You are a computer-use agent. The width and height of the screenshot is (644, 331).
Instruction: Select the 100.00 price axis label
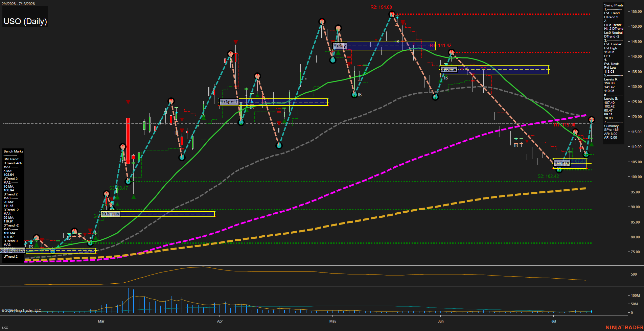(x=636, y=177)
